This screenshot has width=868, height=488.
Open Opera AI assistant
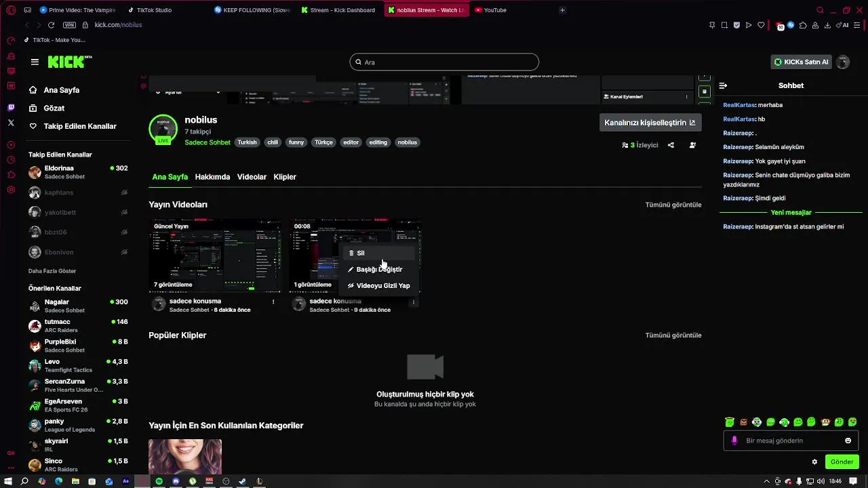843,25
